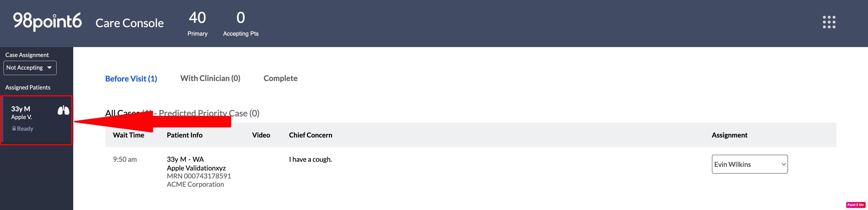Click the Not Accepting dropdown arrow
The height and width of the screenshot is (210, 868).
(x=49, y=68)
